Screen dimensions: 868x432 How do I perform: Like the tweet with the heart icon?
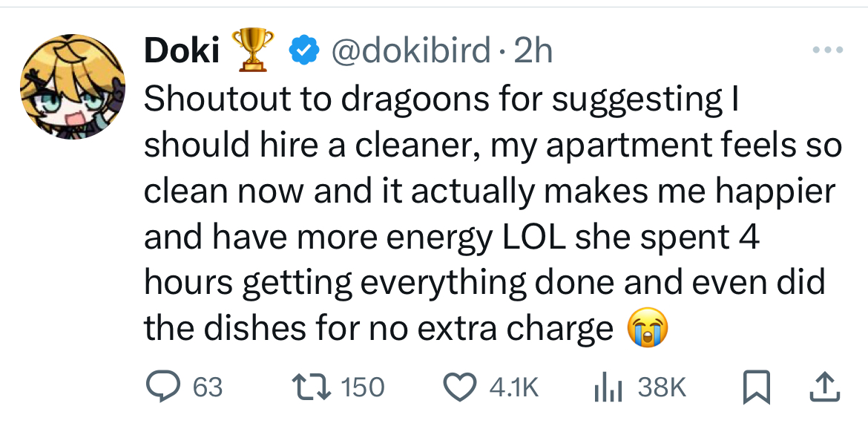(460, 387)
